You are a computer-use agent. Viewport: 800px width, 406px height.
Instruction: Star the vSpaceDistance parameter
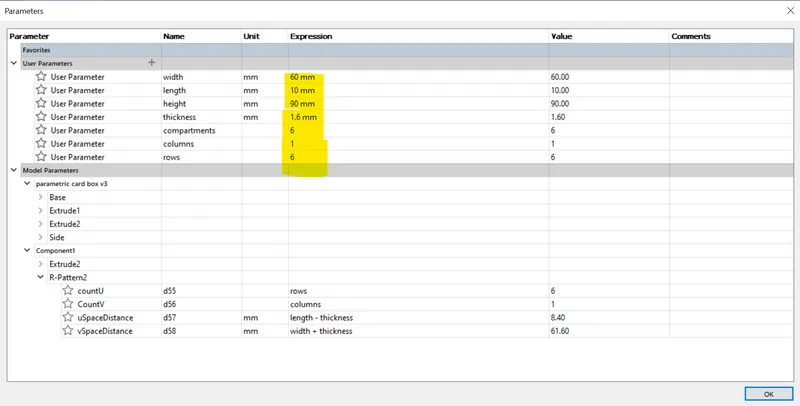pyautogui.click(x=68, y=331)
